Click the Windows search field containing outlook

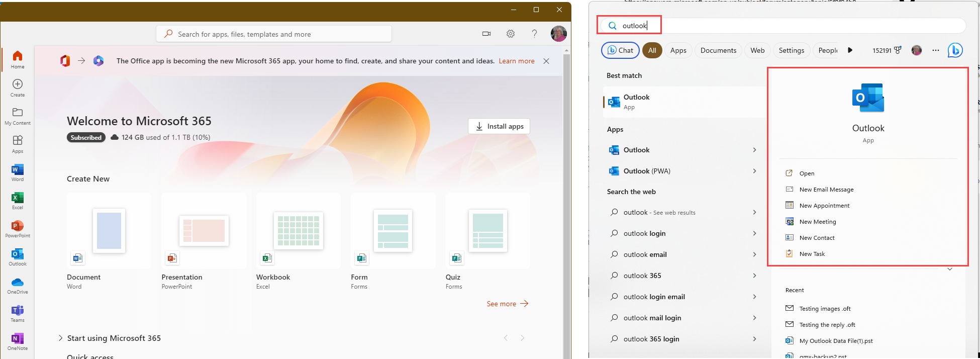pyautogui.click(x=783, y=26)
